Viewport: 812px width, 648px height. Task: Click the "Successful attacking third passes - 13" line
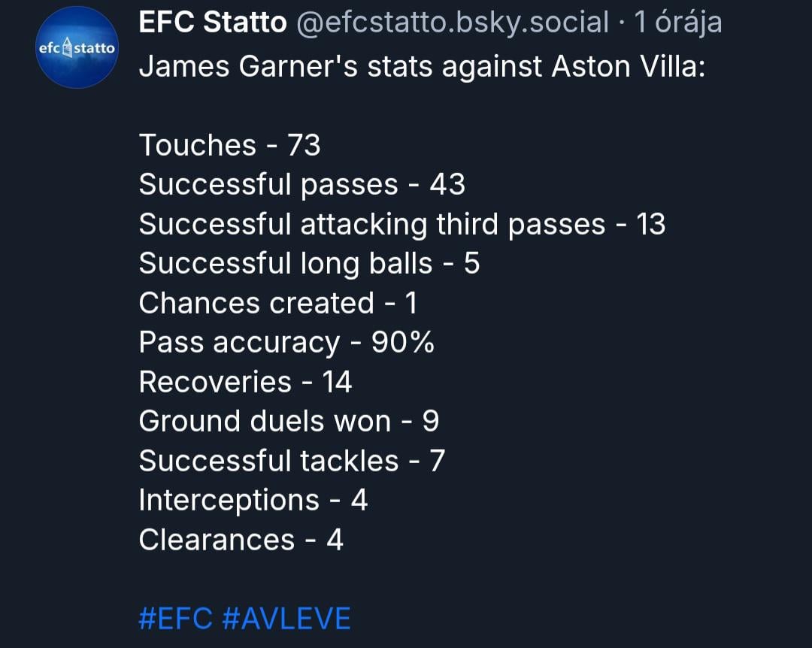click(x=402, y=224)
